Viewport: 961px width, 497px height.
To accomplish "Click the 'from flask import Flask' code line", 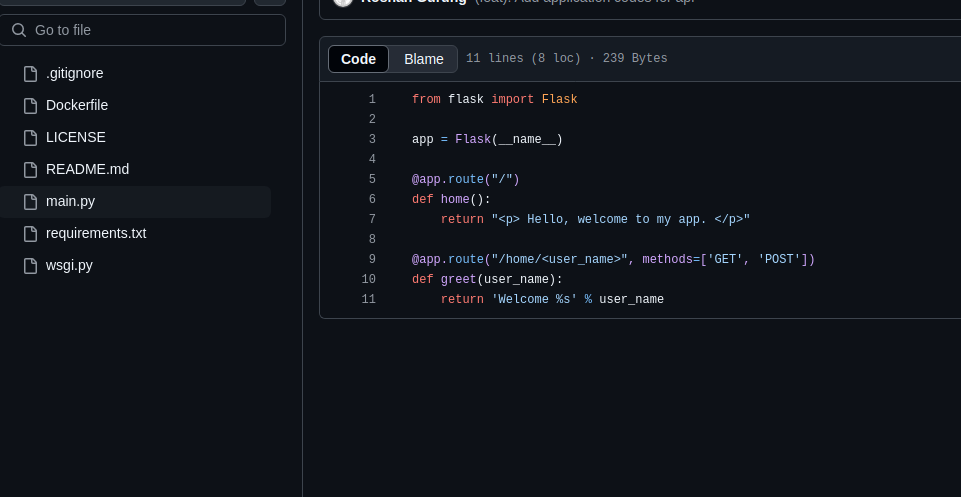I will tap(495, 99).
